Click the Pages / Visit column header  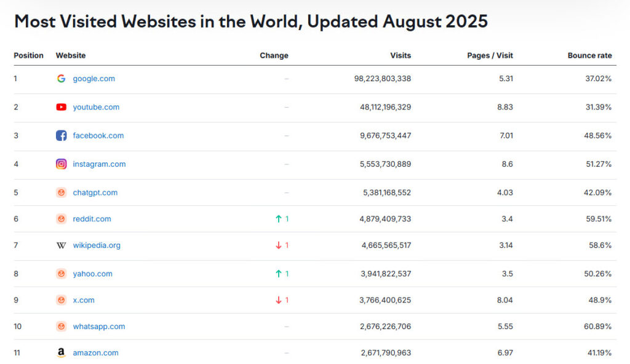click(x=490, y=55)
